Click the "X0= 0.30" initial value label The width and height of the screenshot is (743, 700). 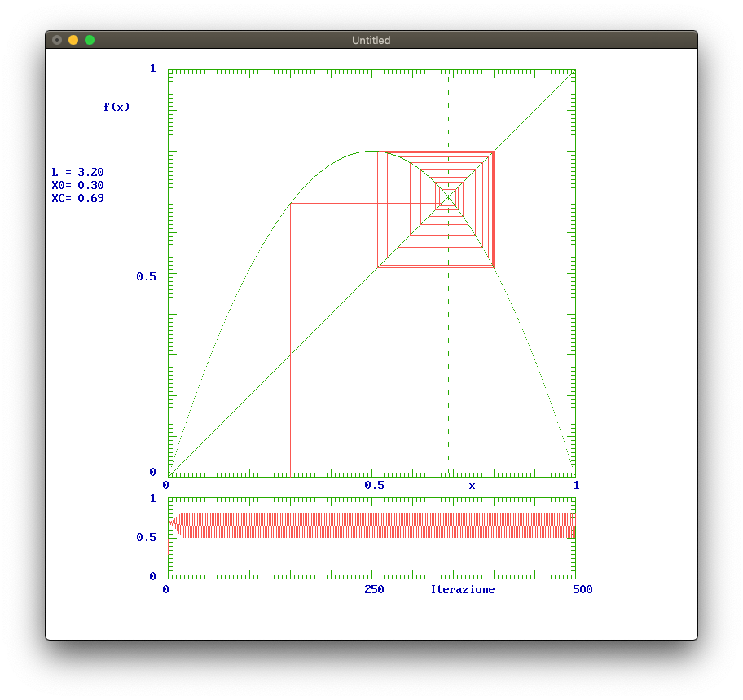[x=77, y=185]
